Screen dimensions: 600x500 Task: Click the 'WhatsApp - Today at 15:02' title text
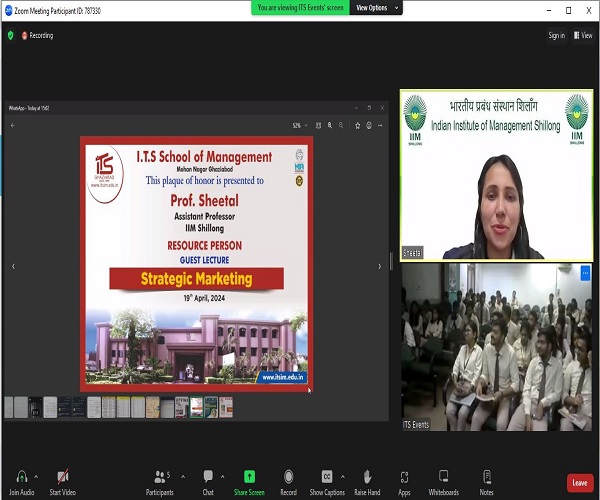(29, 108)
